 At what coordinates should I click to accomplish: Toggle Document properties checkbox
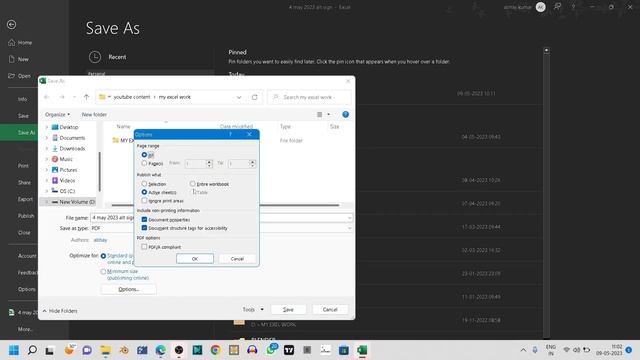pos(144,220)
